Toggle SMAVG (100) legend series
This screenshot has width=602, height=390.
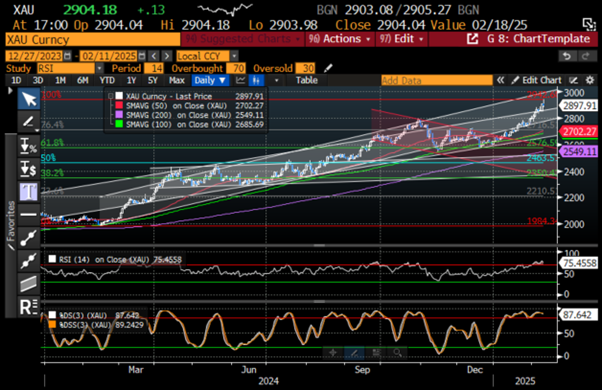click(119, 124)
